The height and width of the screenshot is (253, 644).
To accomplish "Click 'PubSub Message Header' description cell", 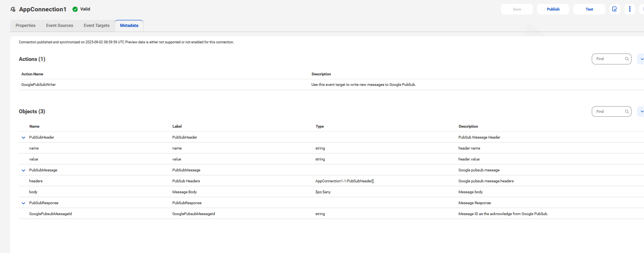I will tap(479, 137).
